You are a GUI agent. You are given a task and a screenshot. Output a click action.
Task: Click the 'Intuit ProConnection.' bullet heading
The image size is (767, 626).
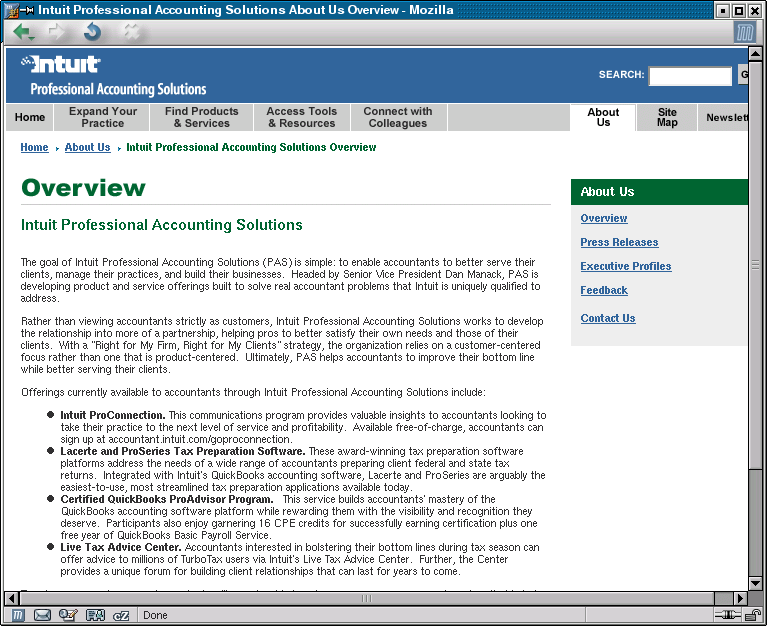113,415
